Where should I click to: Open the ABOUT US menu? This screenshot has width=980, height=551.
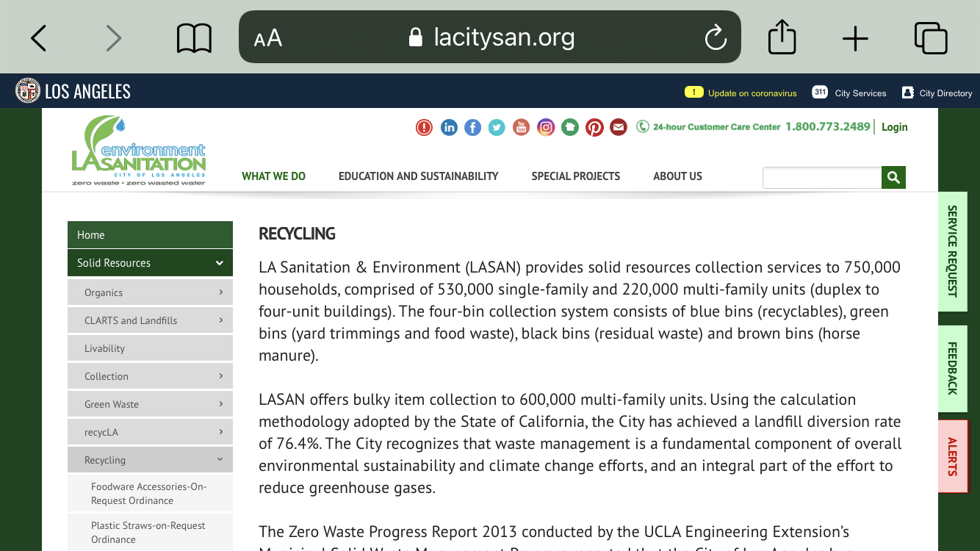click(677, 176)
